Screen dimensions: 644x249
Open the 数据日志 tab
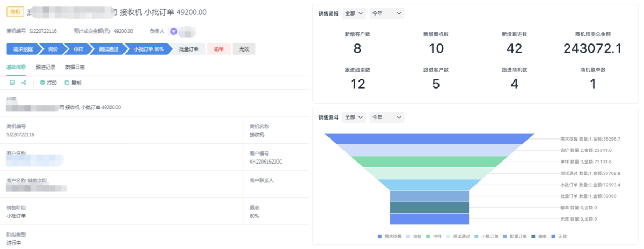coord(75,67)
